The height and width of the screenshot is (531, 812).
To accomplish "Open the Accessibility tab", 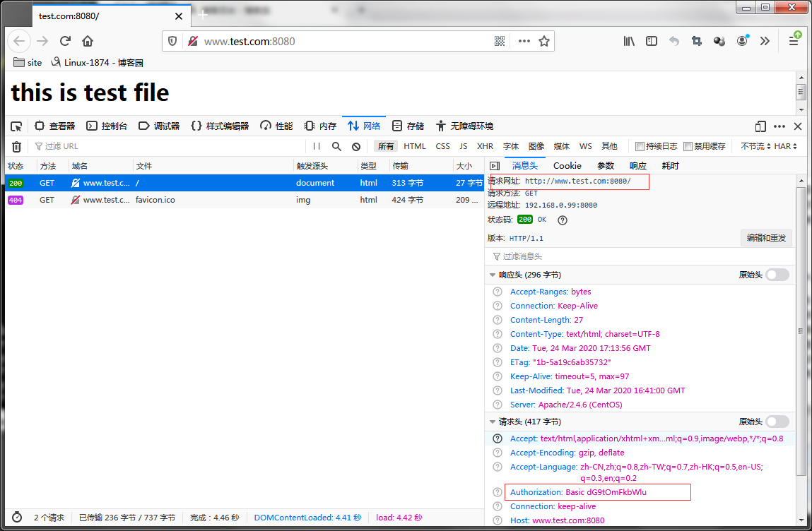I will point(464,126).
